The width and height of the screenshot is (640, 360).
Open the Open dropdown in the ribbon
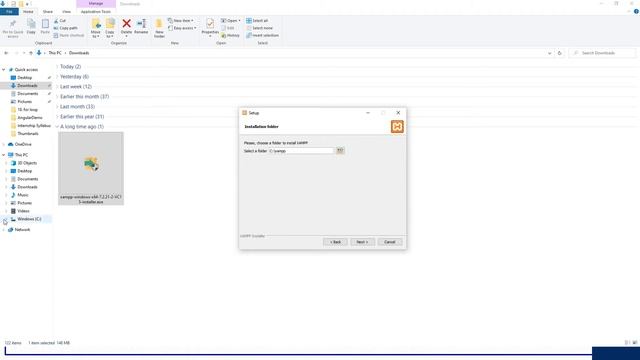[x=231, y=20]
